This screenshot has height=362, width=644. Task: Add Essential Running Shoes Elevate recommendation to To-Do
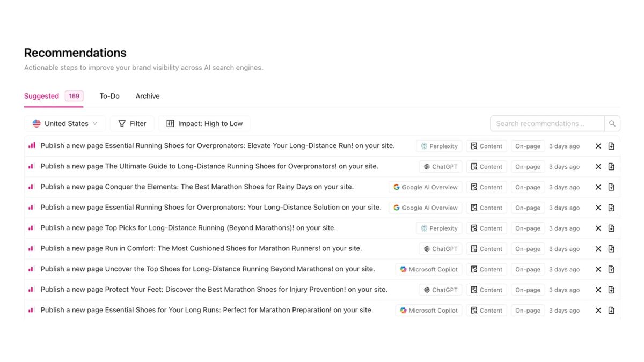(611, 146)
